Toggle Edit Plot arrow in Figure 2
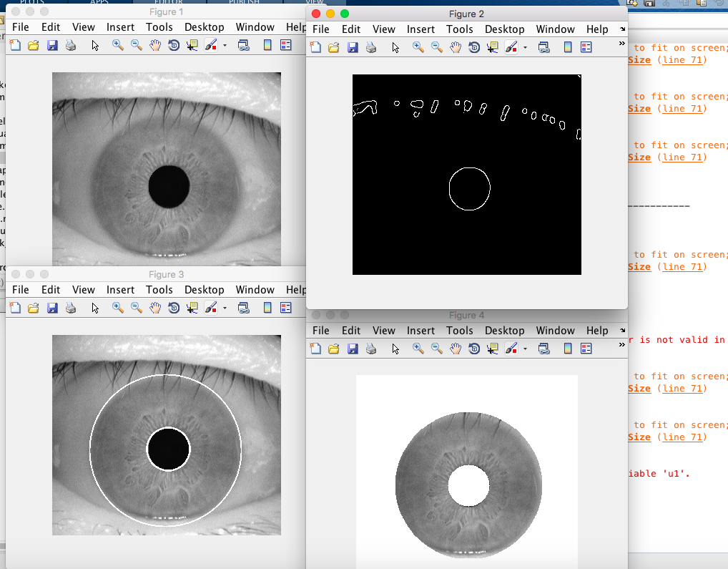 395,47
